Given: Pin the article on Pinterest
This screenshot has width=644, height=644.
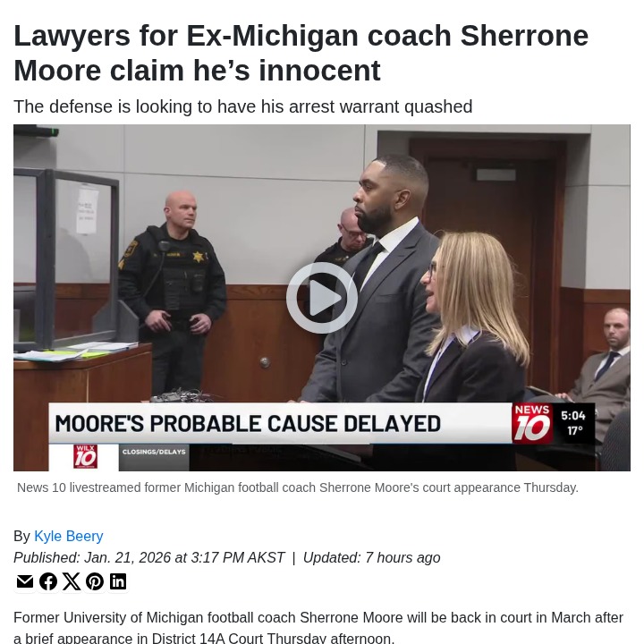Looking at the screenshot, I should pos(95,581).
